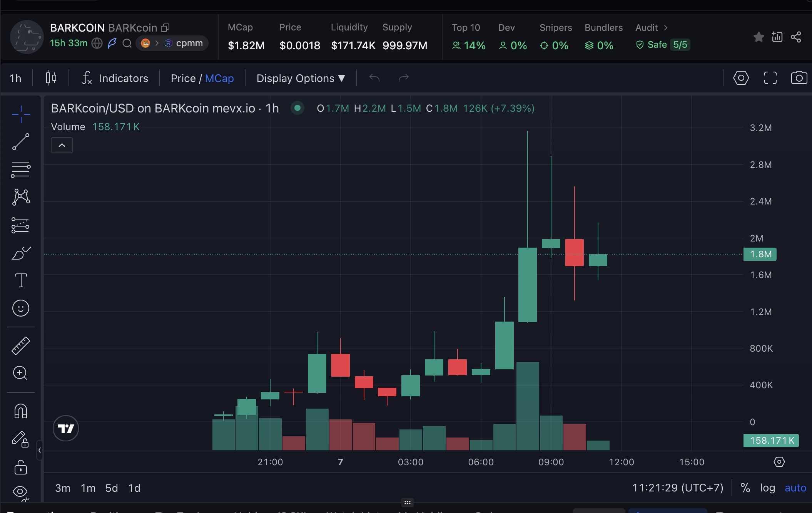The height and width of the screenshot is (513, 812).
Task: Select the 1d date range
Action: pyautogui.click(x=134, y=488)
